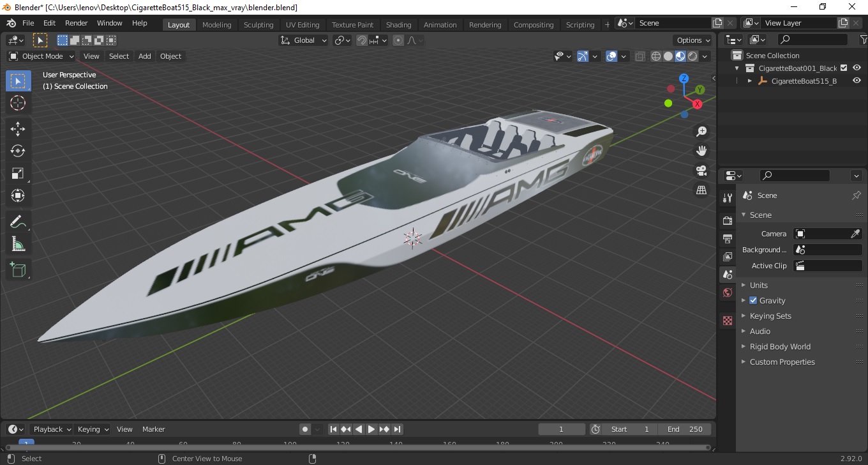Switch perspective/orthographic grid icon

coord(701,190)
